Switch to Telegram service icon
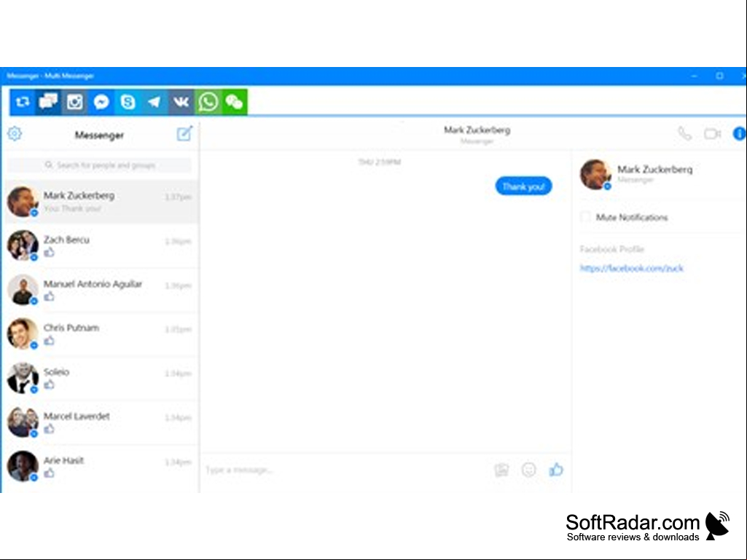The image size is (747, 560). click(x=155, y=102)
